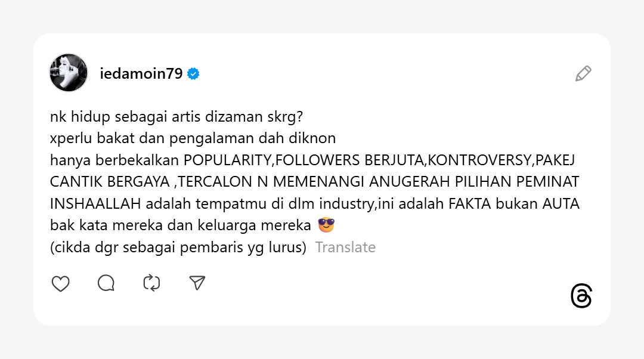Like the post with the heart icon
Screen dimensions: 644x359
click(x=60, y=283)
